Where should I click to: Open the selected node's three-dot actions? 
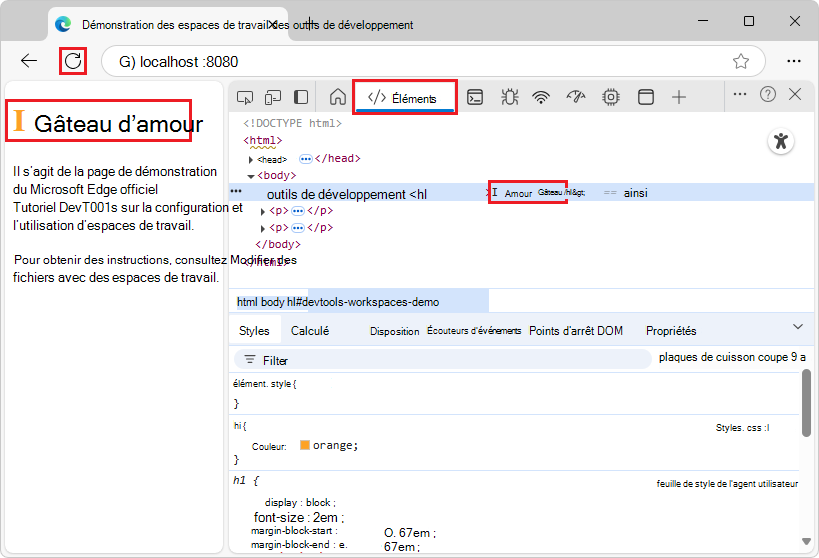point(236,191)
